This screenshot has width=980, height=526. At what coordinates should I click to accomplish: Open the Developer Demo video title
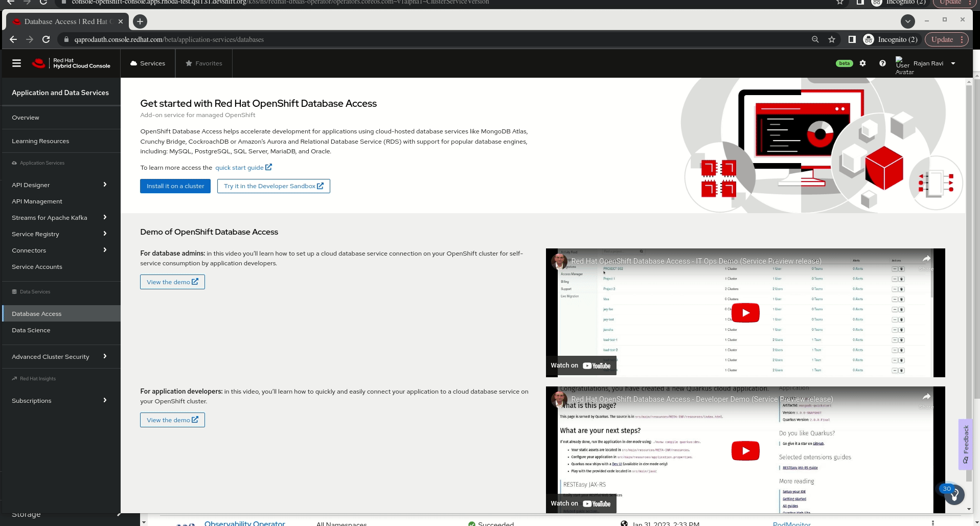(x=702, y=399)
